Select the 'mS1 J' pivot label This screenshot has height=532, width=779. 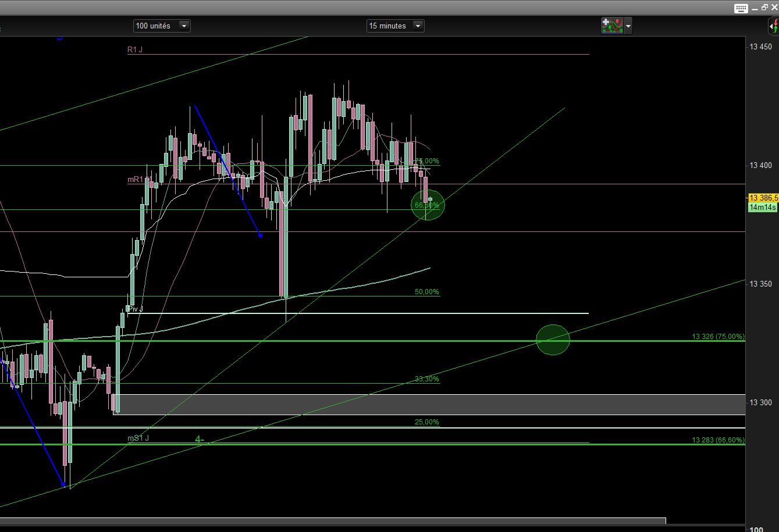click(139, 438)
